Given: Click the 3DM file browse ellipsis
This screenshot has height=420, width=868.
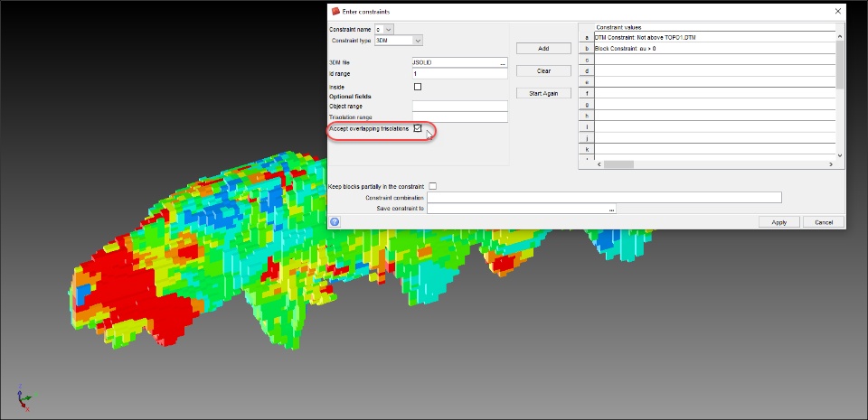Looking at the screenshot, I should pos(503,63).
